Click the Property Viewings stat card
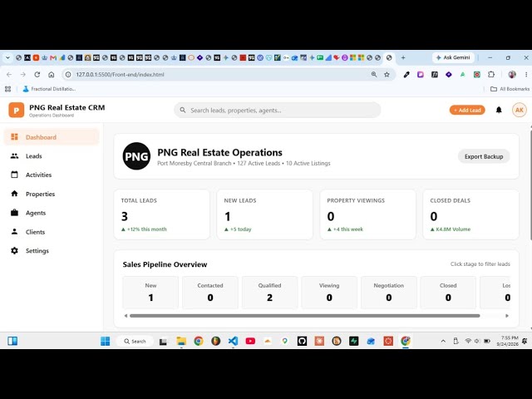Viewport: 532px width, 399px height. (x=367, y=214)
